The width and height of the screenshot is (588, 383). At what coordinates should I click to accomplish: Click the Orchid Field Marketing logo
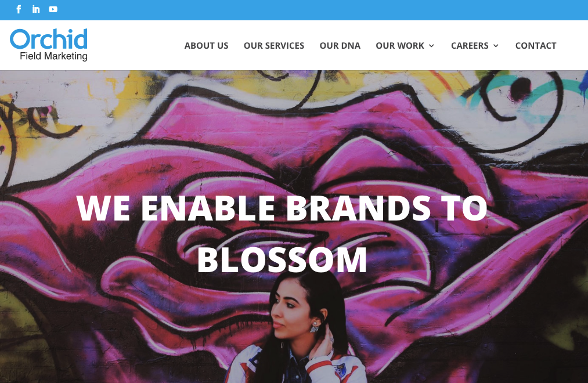click(x=49, y=45)
